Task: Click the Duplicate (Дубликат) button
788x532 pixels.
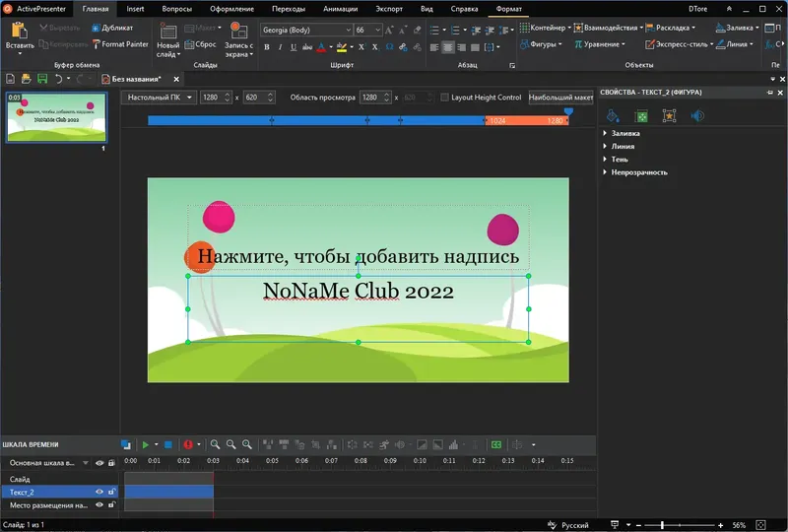Action: 112,29
